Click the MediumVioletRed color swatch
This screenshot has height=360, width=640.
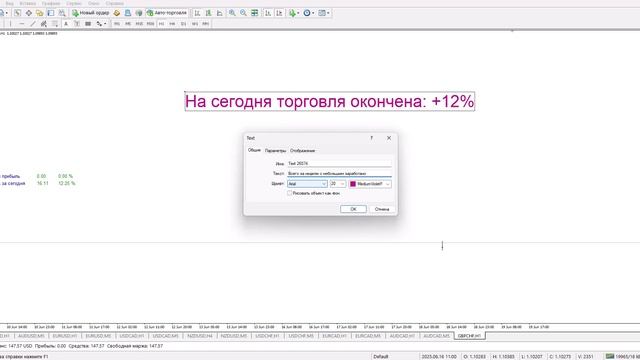(x=353, y=184)
